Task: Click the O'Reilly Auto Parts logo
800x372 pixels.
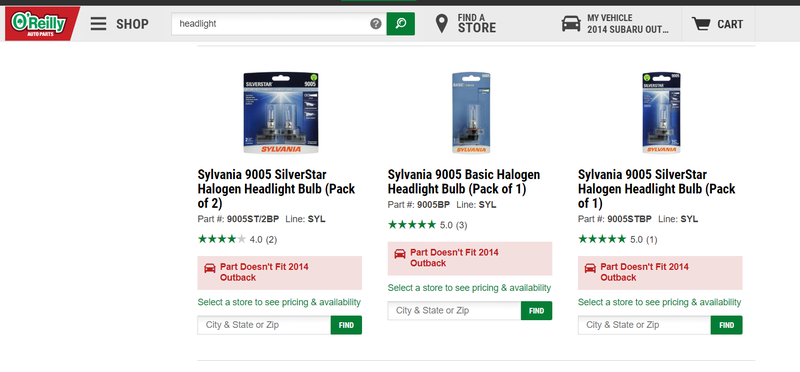Action: click(x=42, y=23)
